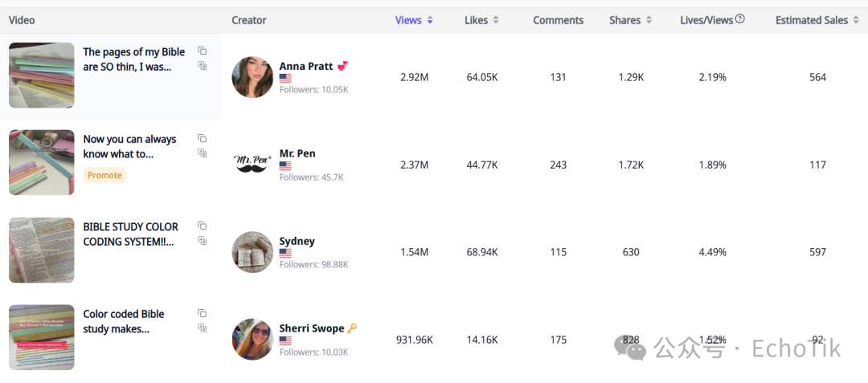Copy the Color coded Bible study title
This screenshot has width=868, height=383.
202,313
